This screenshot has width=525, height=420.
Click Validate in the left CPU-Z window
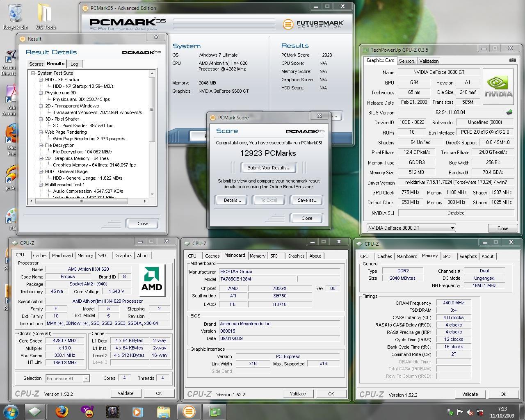tap(126, 393)
